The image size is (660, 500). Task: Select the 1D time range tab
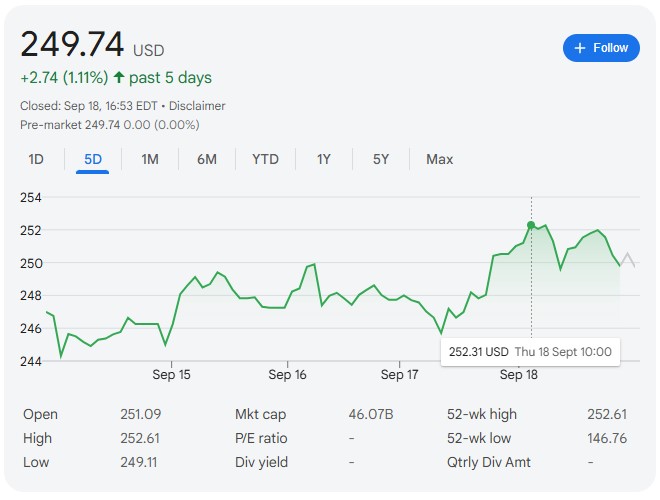(x=36, y=159)
